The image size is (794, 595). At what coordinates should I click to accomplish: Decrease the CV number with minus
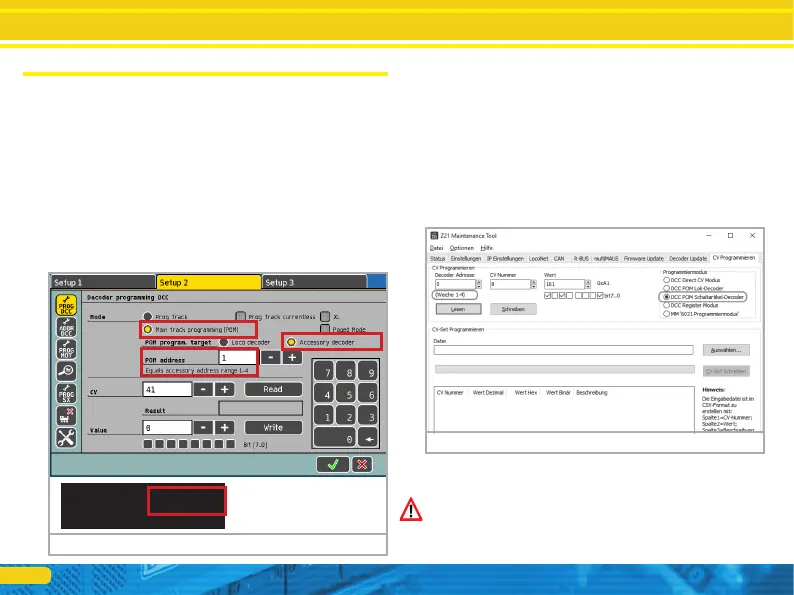pyautogui.click(x=205, y=389)
